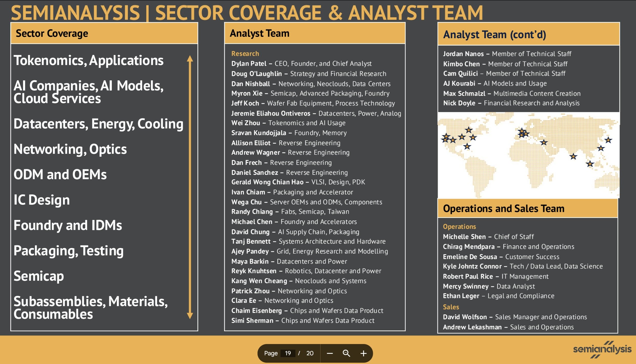Image resolution: width=636 pixels, height=364 pixels.
Task: Click the downward arrowhead beside Consumables
Action: pos(190,315)
